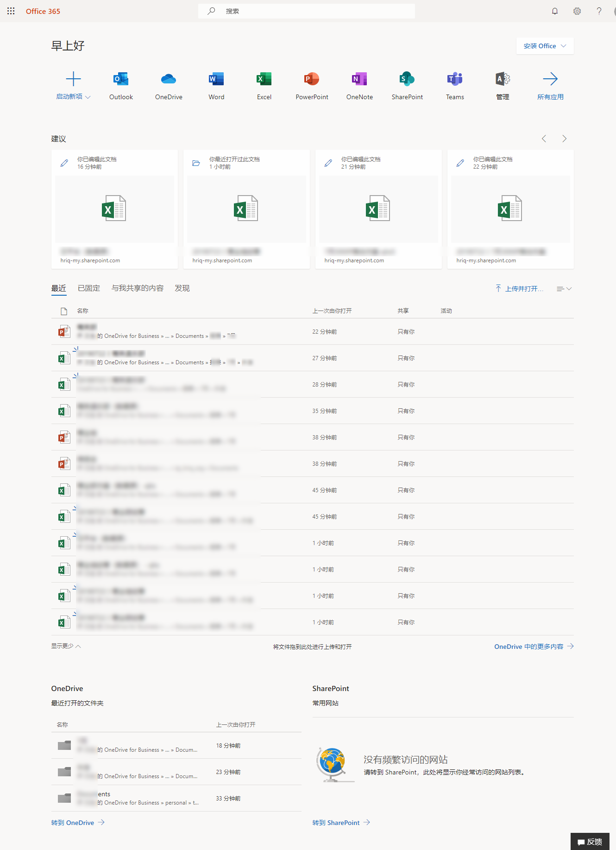Viewport: 616px width, 850px height.
Task: Click 上传并打开 upload button
Action: pyautogui.click(x=519, y=289)
